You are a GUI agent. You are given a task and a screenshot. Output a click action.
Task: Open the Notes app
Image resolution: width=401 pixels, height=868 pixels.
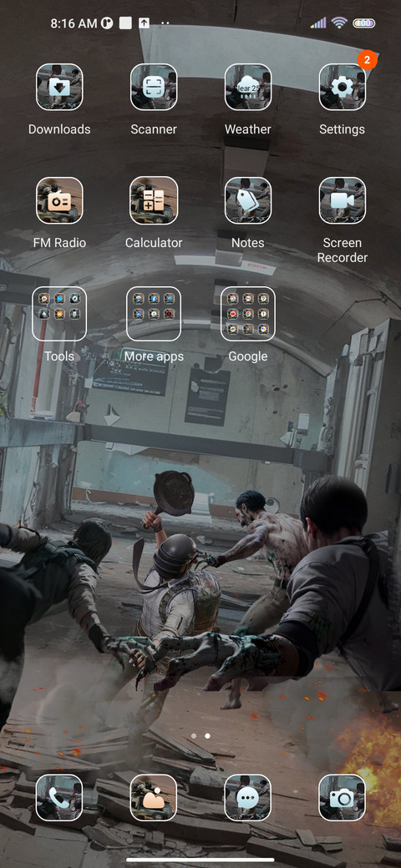(247, 200)
